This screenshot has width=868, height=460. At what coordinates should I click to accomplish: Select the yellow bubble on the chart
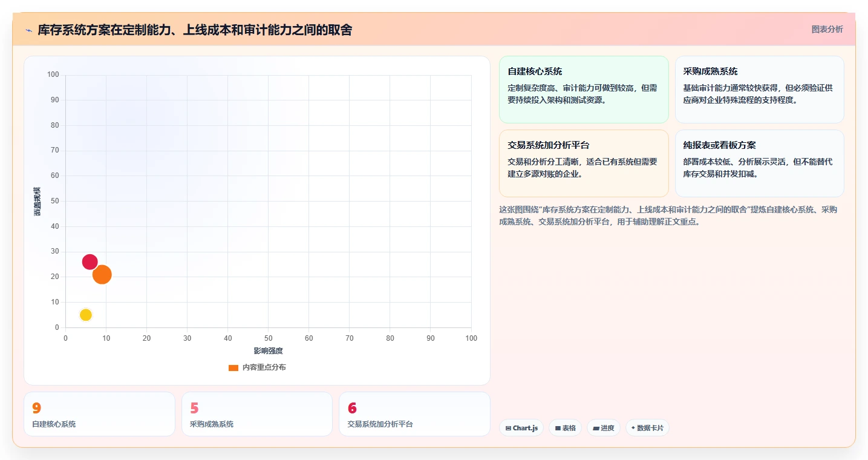(86, 315)
